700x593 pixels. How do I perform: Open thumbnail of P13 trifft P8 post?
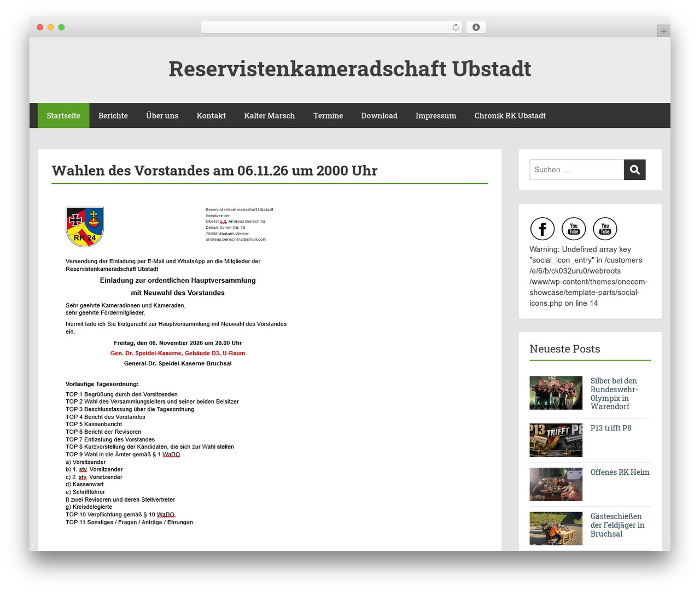tap(556, 440)
